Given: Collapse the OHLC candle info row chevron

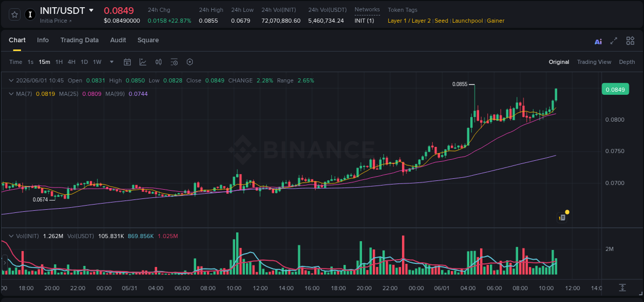Looking at the screenshot, I should (x=11, y=80).
